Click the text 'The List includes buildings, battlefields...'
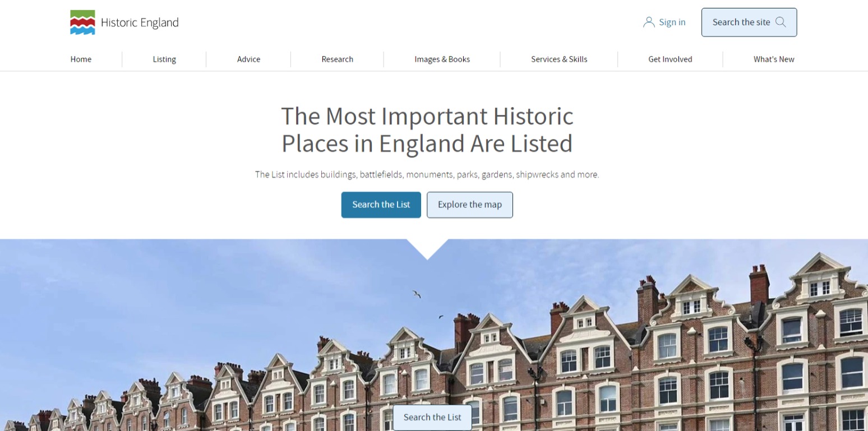 tap(427, 174)
